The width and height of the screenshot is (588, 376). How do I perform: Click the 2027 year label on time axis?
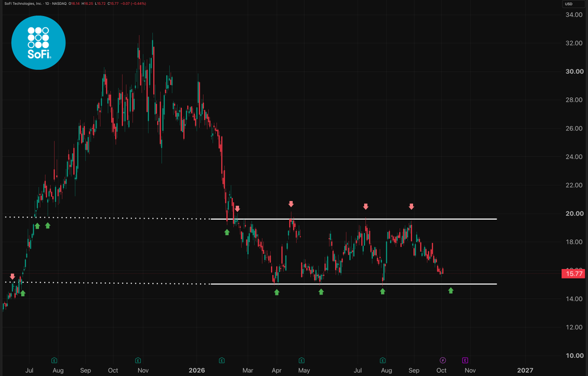(x=525, y=370)
